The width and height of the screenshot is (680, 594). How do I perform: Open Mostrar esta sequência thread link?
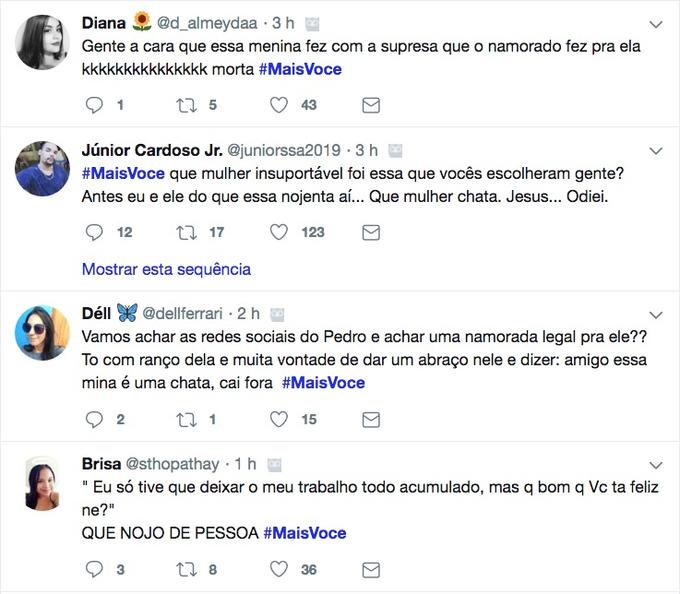(x=166, y=269)
